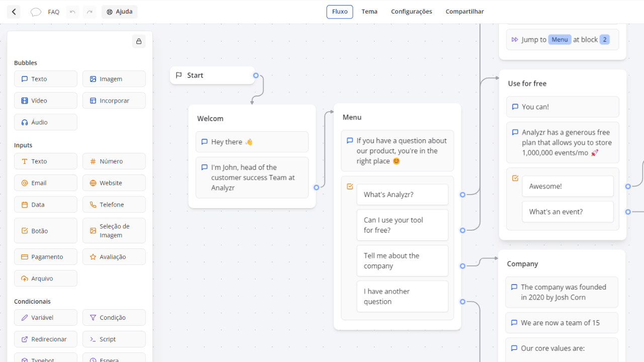Select the Condição block
Screen dimensions: 644x362
tap(114, 318)
